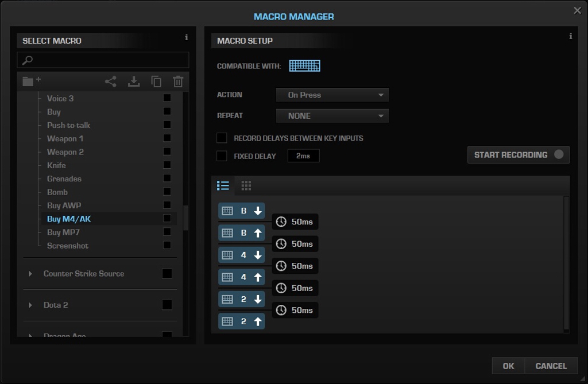This screenshot has height=384, width=588.
Task: Tick the Fixed Delay checkbox
Action: point(222,156)
